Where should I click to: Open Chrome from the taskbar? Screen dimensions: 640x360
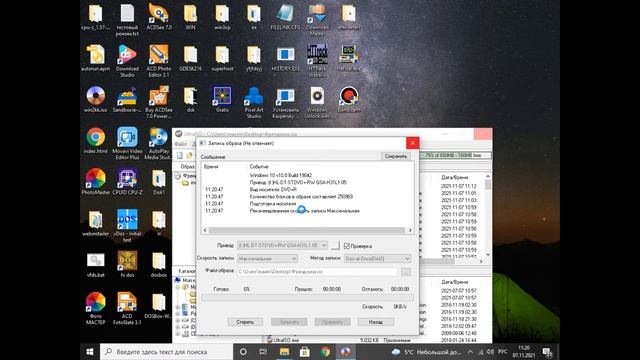click(325, 351)
